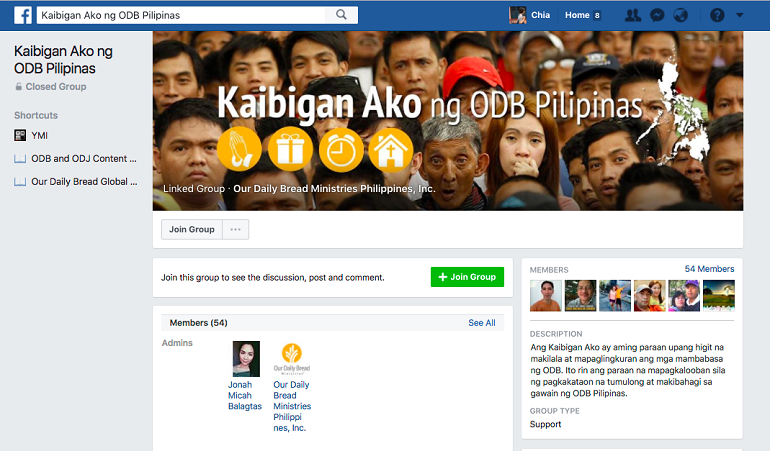The height and width of the screenshot is (468, 770).
Task: Click fourth member photo in Members panel
Action: point(650,296)
